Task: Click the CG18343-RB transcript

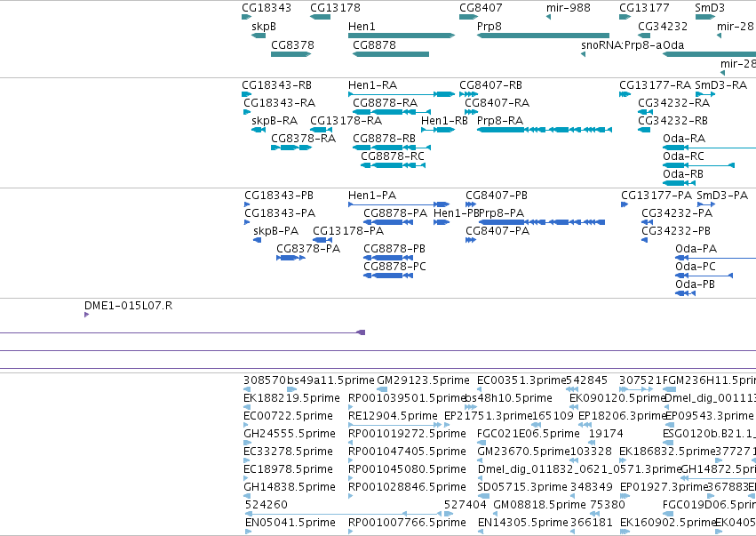Action: 246,94
